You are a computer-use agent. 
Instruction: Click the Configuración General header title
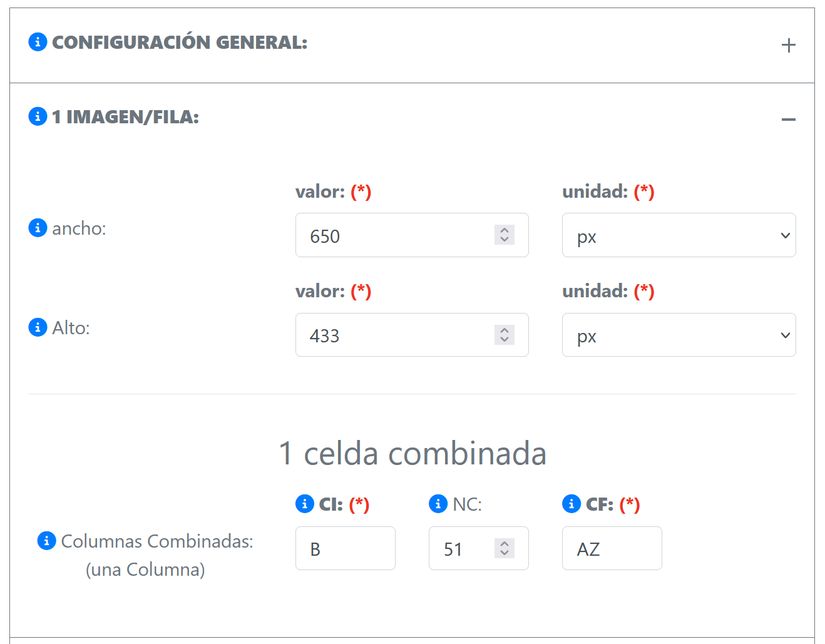tap(180, 43)
